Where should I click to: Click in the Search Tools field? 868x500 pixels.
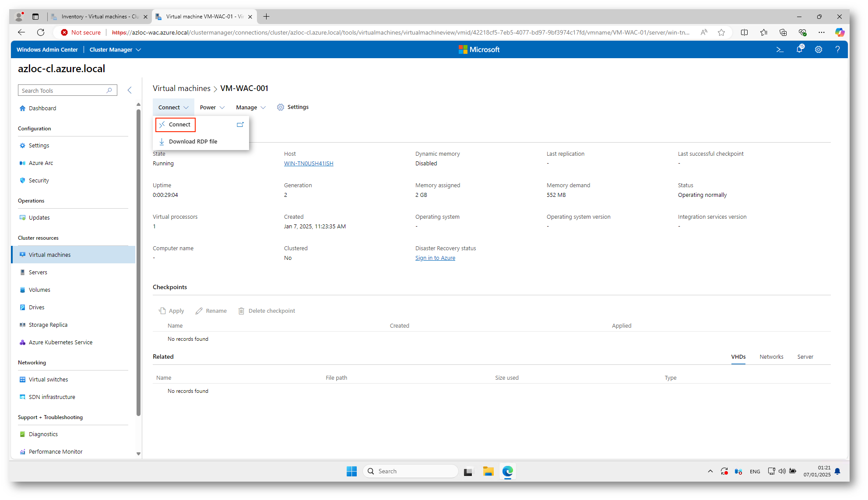[67, 91]
